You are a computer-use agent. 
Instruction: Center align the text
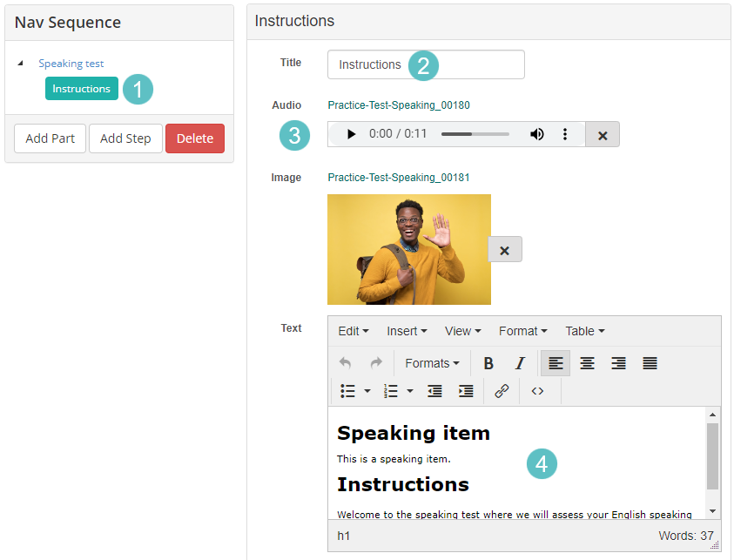click(x=587, y=363)
